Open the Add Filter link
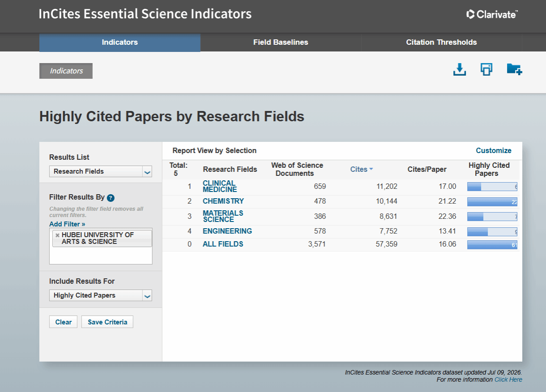The image size is (546, 392). click(x=67, y=224)
